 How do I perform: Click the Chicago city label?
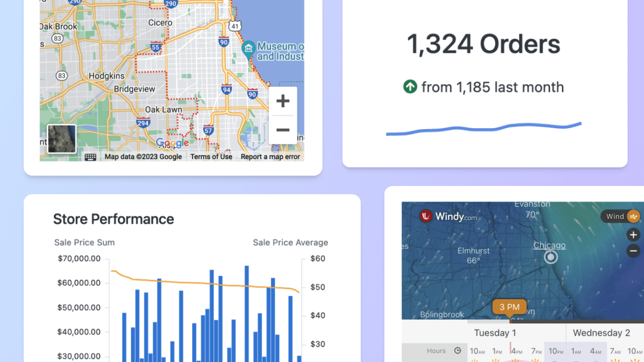549,245
